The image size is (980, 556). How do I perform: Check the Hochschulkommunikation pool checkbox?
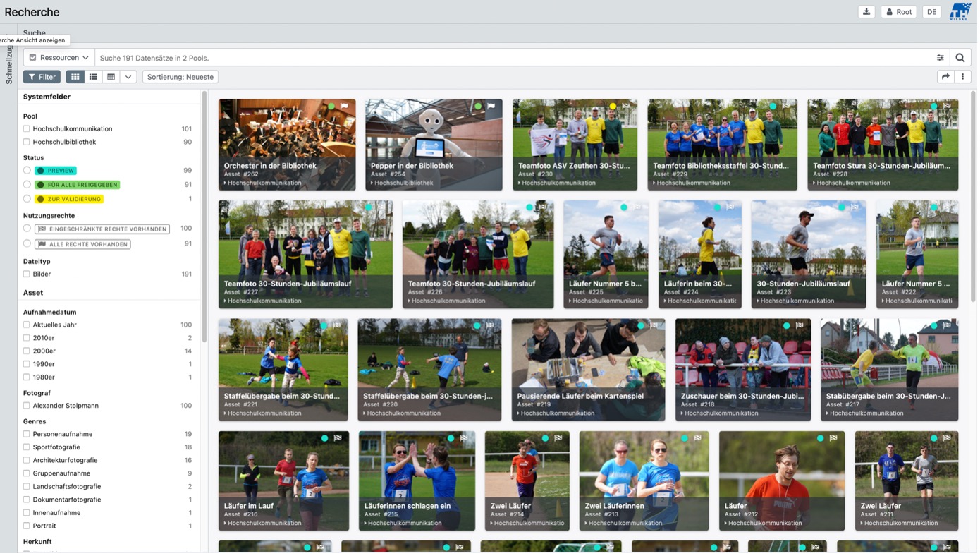[27, 129]
